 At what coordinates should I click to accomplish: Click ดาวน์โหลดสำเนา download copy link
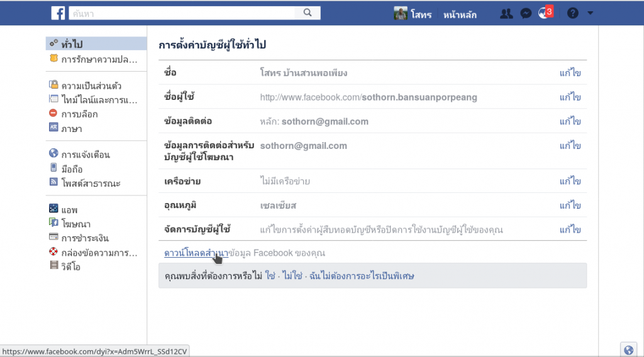pos(196,253)
